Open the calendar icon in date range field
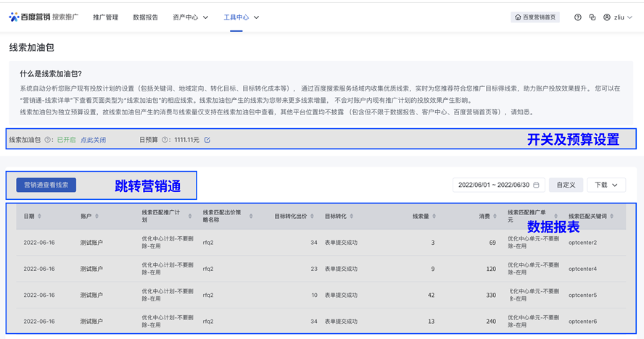 536,185
